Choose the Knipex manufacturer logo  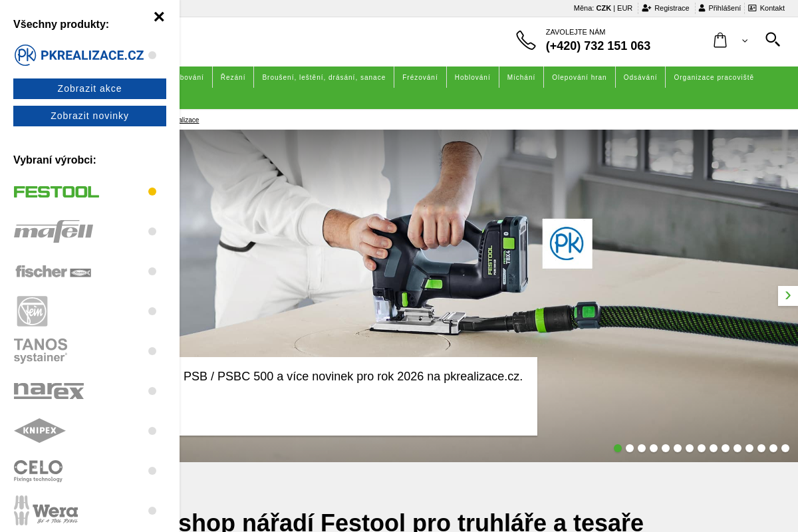tap(40, 431)
